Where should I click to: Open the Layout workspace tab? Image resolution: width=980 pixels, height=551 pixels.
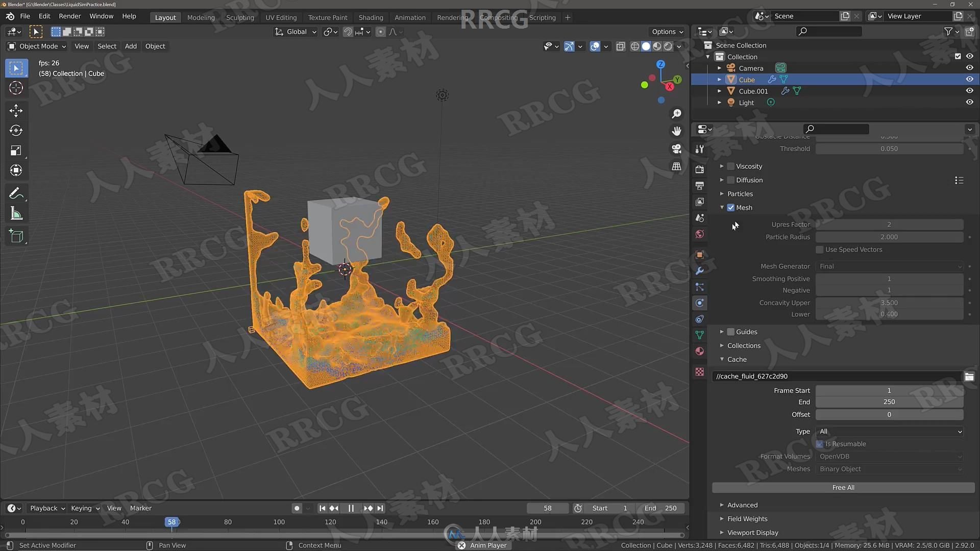pyautogui.click(x=165, y=17)
